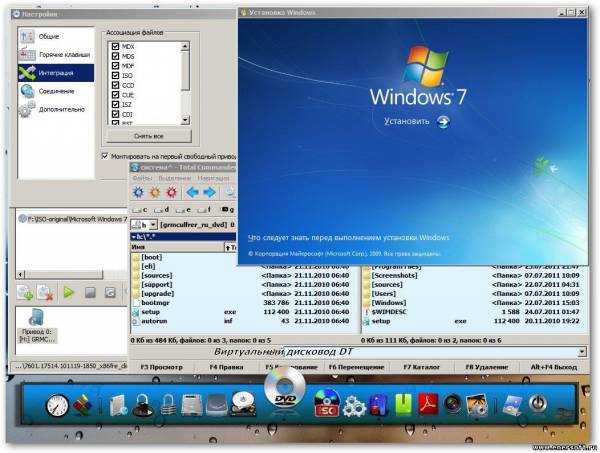Open the colored cubes icon in the dock

click(83, 406)
